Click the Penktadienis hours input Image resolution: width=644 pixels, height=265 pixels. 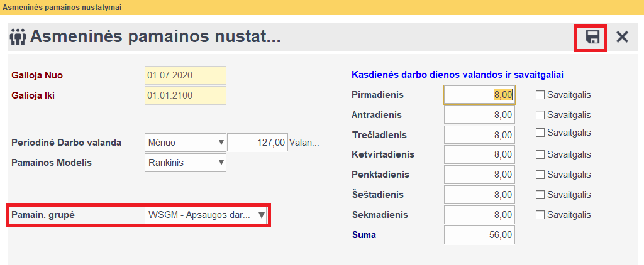pyautogui.click(x=479, y=175)
